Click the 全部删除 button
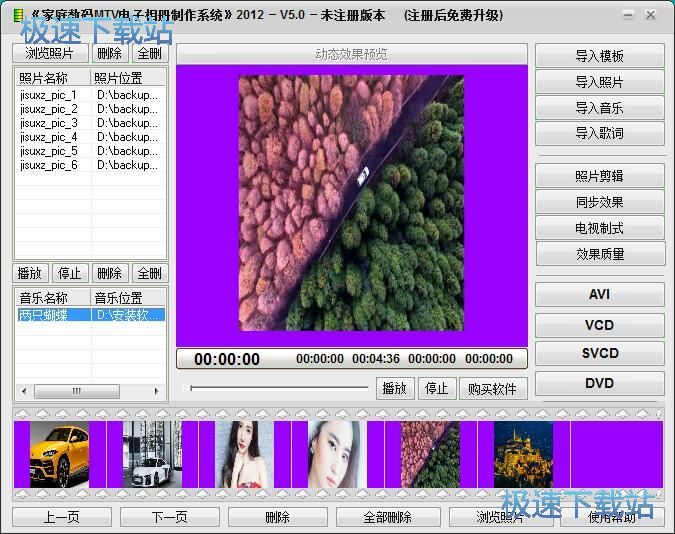Viewport: 675px width, 534px height. (388, 517)
